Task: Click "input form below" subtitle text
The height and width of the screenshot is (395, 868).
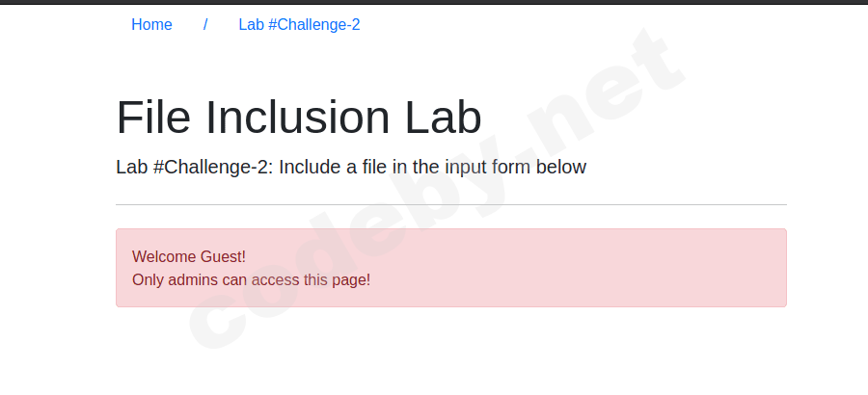Action: pyautogui.click(x=517, y=167)
